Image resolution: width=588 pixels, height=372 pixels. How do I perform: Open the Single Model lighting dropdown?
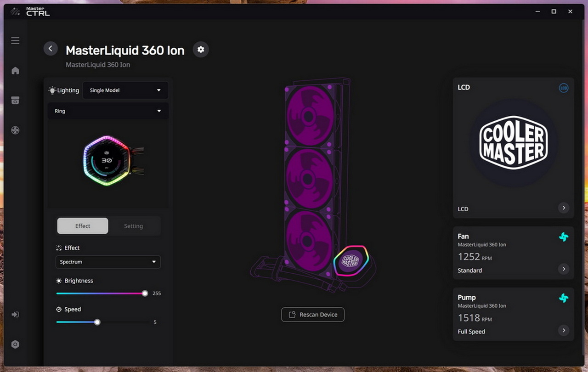pos(125,90)
